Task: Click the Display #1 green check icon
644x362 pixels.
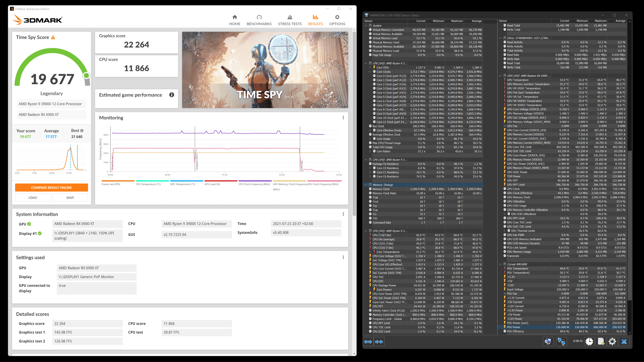Action: pos(40,233)
